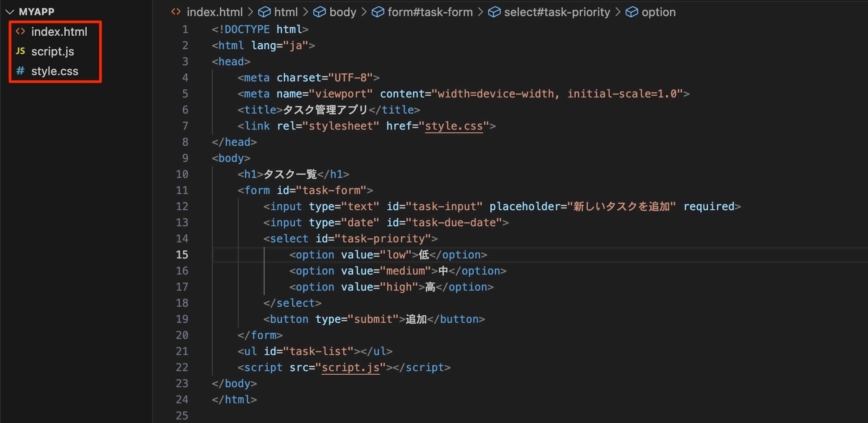Click the option value "high" text

pyautogui.click(x=399, y=287)
